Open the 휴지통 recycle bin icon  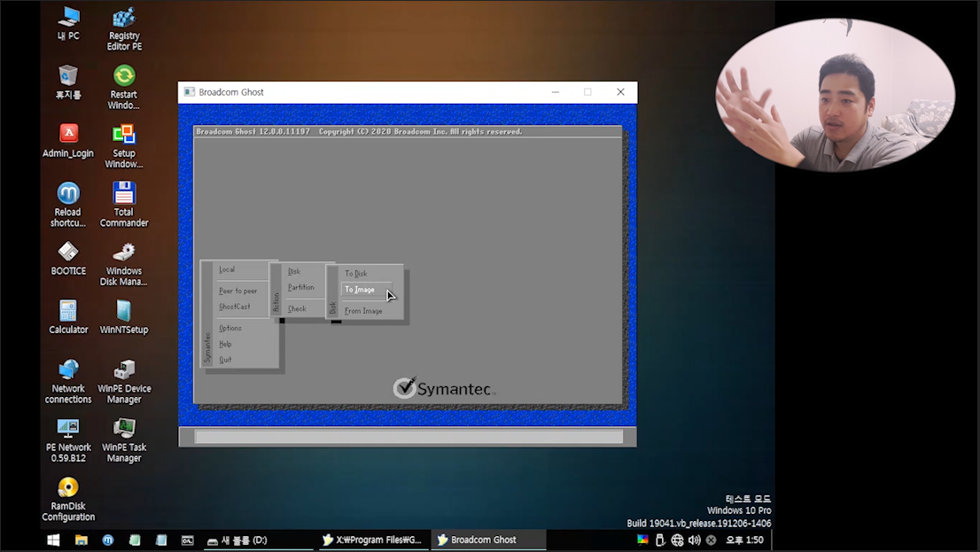point(68,82)
